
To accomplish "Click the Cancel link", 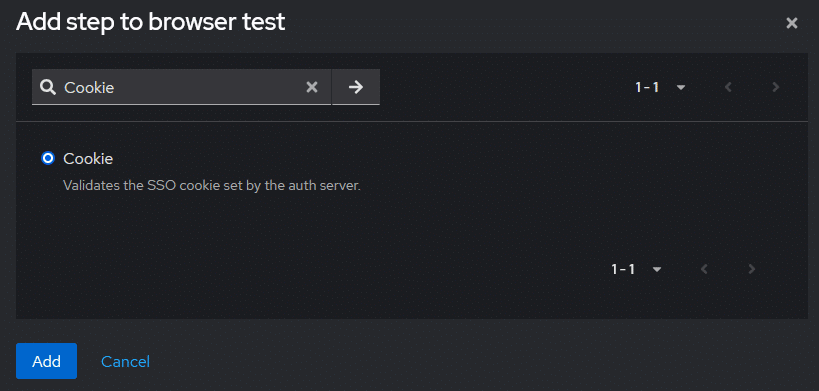I will (125, 361).
